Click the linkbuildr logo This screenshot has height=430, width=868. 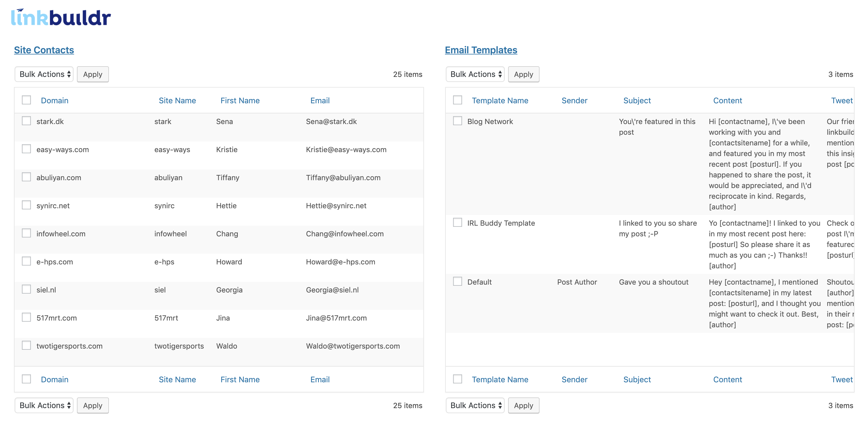(61, 17)
